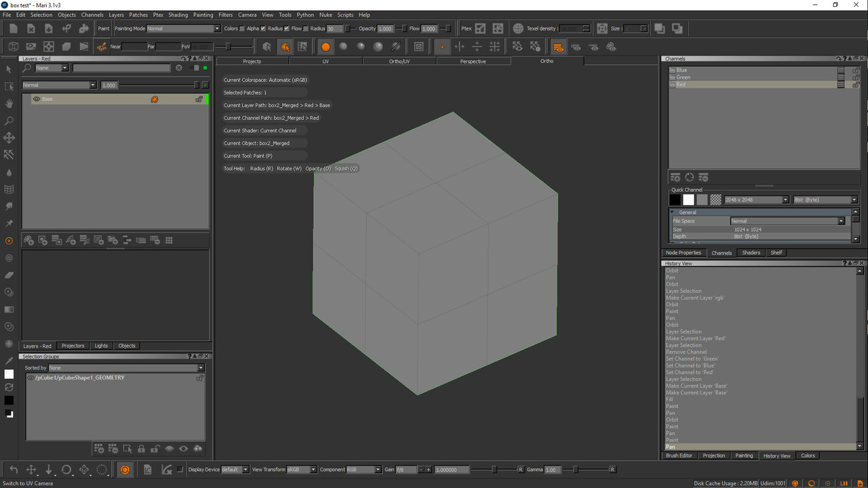Open the Python menu
The image size is (868, 488).
(305, 14)
